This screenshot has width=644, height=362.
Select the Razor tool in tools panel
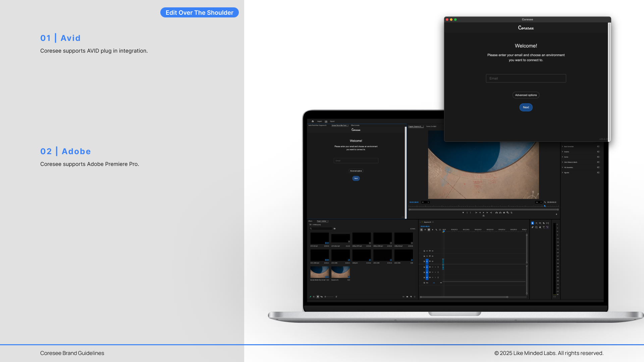544,223
